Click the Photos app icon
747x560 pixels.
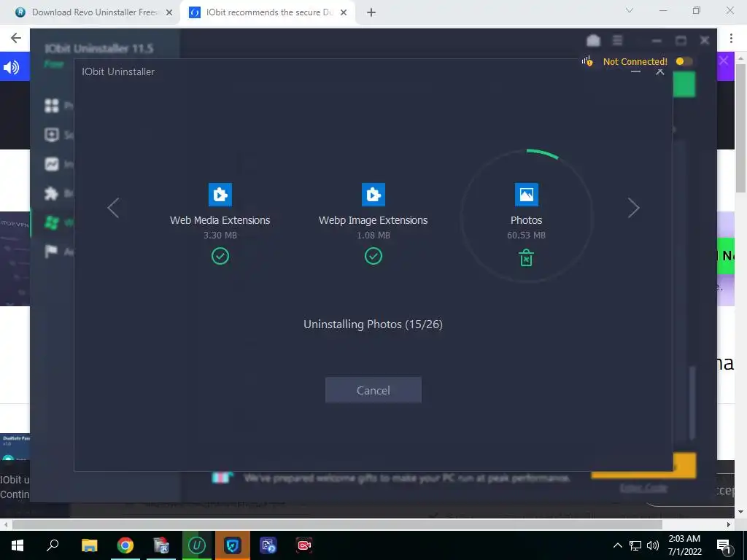[527, 194]
